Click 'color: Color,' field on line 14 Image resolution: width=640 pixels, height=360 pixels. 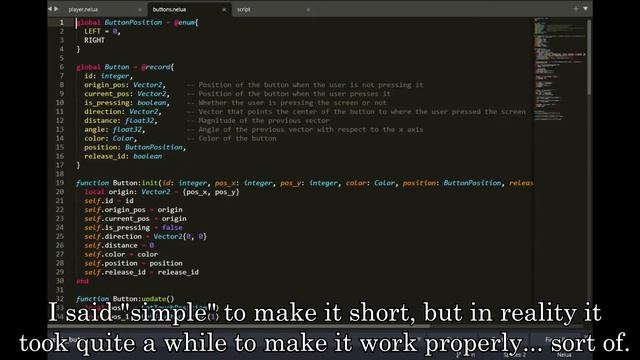tap(111, 138)
